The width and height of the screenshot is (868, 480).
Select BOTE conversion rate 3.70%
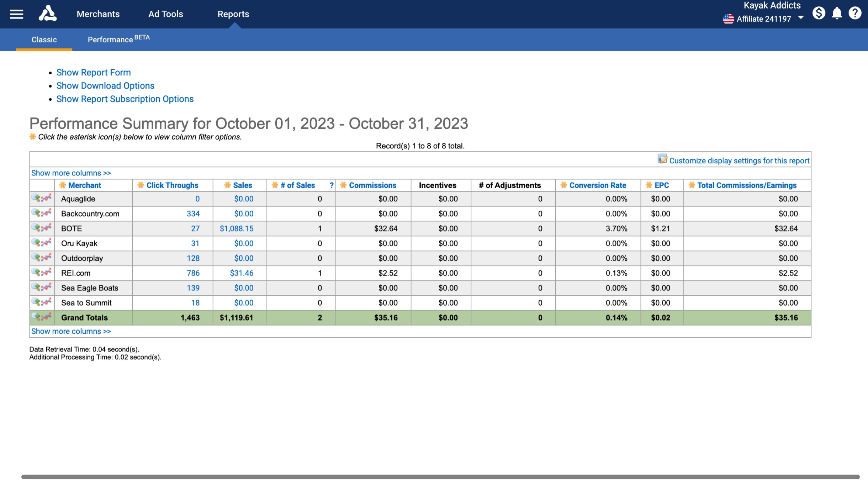[x=616, y=228]
